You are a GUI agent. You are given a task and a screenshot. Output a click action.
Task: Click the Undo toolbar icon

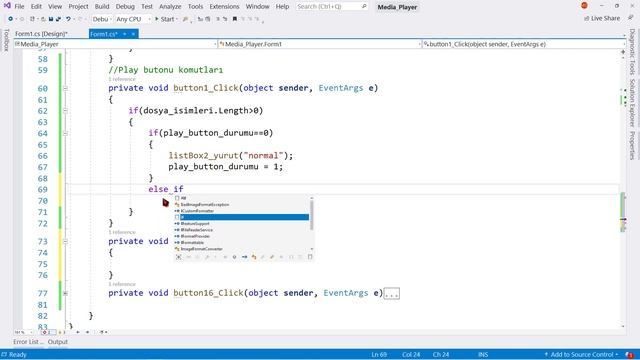68,19
